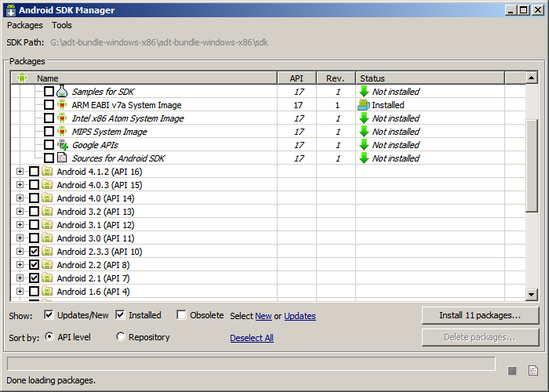The image size is (549, 392).
Task: Open the log window icon at bottom right
Action: click(x=533, y=370)
